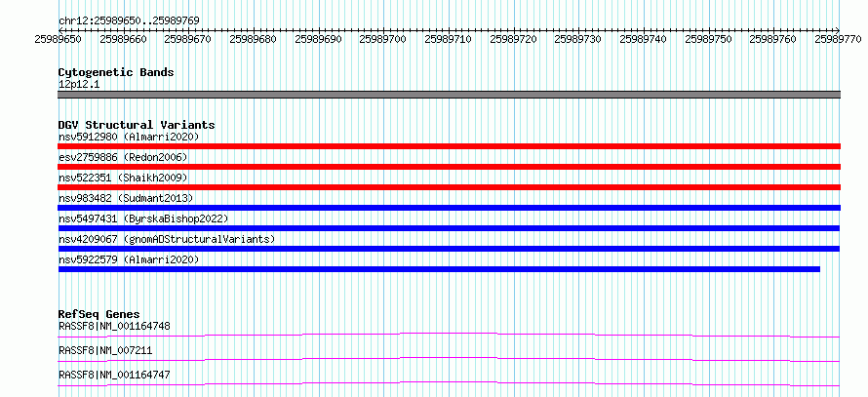Click ruler position 25989670
Screen dimensions: 868x397
188,39
